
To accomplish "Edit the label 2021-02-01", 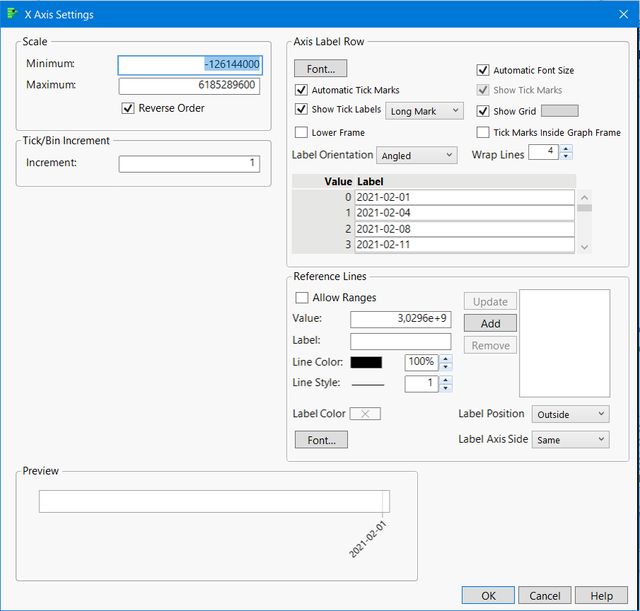I will (464, 197).
